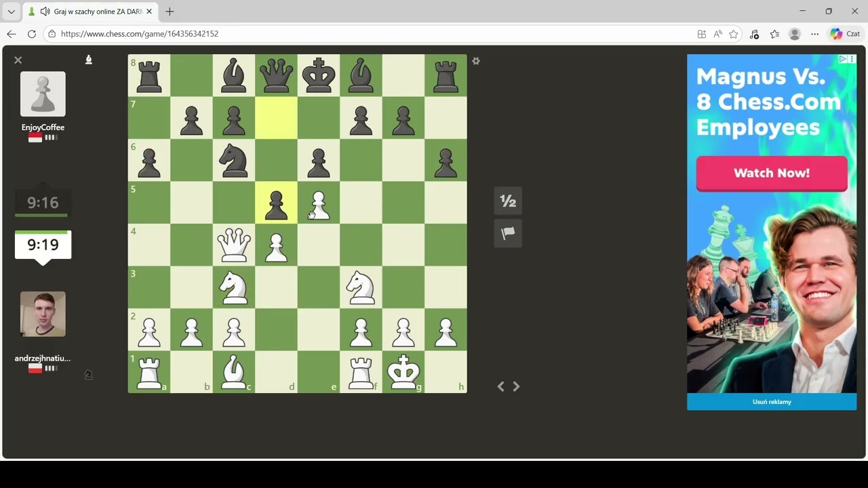Viewport: 868px width, 488px height.
Task: Mute the tab via speaker icon
Action: click(x=45, y=12)
